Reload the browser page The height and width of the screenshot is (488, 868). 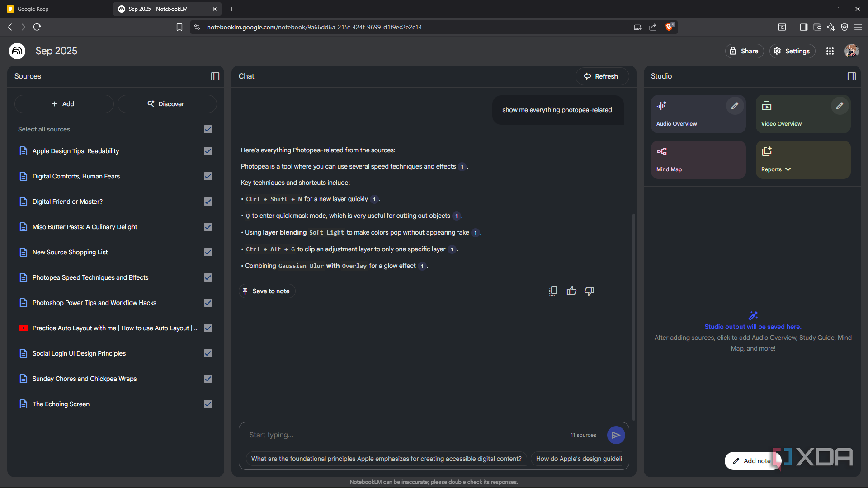(37, 27)
